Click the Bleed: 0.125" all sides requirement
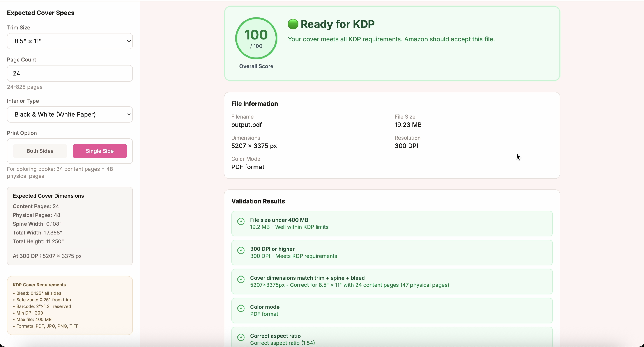 [x=37, y=293]
